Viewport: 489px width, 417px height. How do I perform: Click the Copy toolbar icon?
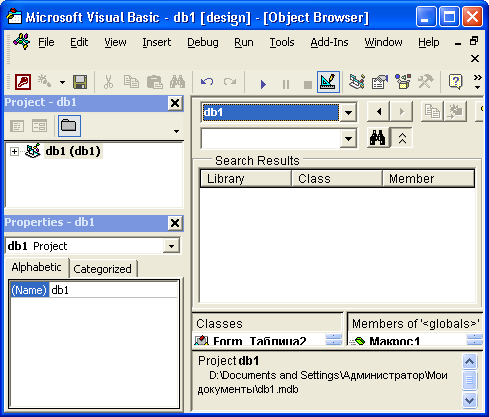[131, 82]
